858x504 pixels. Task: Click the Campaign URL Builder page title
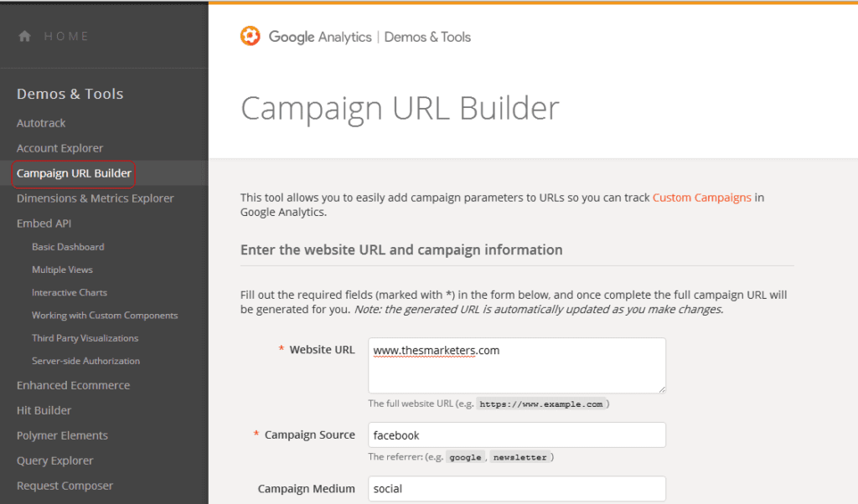click(x=400, y=108)
